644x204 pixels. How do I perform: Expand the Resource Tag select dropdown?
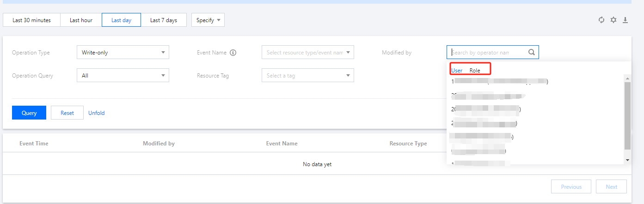(x=307, y=75)
